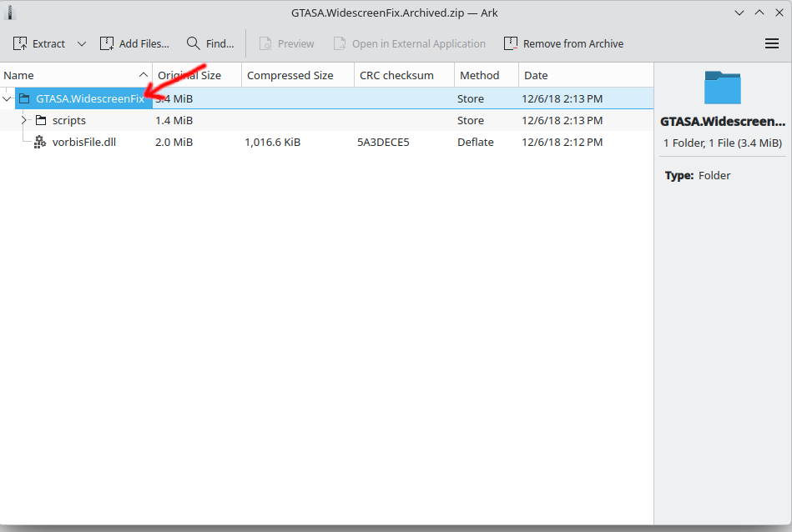Click the Extract toolbar button

(x=39, y=44)
